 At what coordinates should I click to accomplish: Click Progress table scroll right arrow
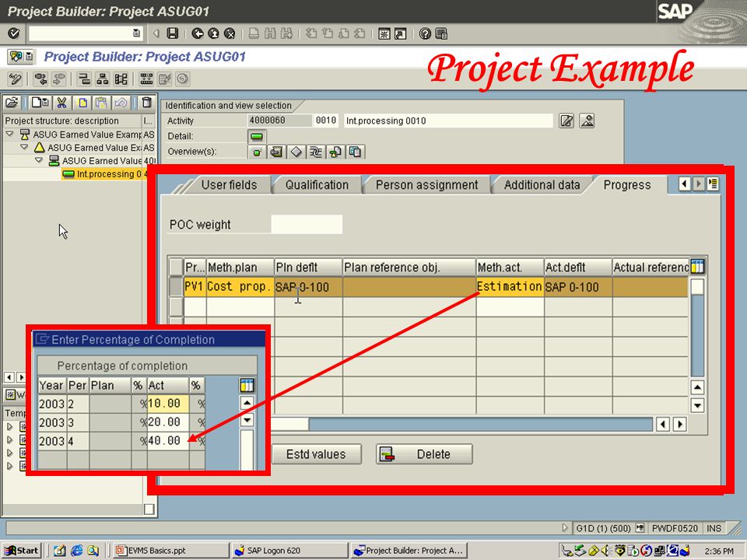(x=680, y=424)
